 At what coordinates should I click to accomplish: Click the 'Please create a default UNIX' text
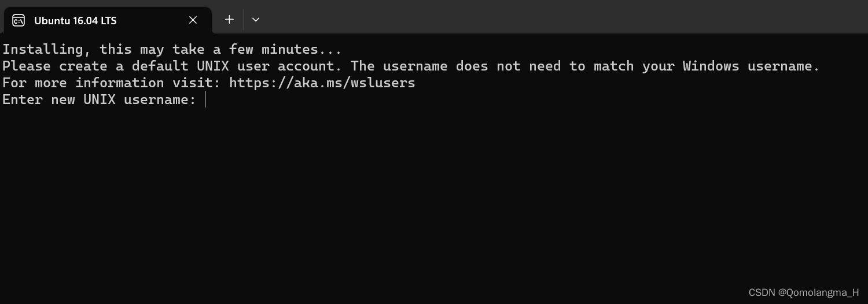(x=116, y=66)
